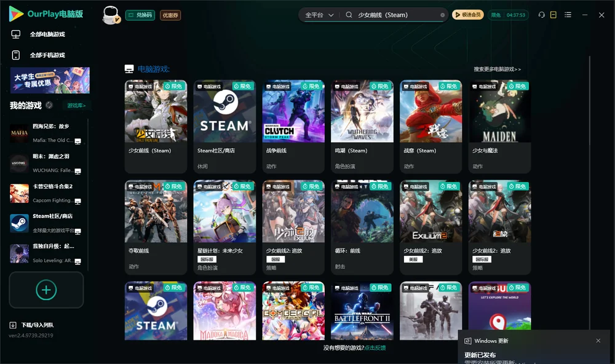Viewport: 615px width, 364px height.
Task: Click 电脑游戏 tag on 战意 card
Action: [x=415, y=86]
